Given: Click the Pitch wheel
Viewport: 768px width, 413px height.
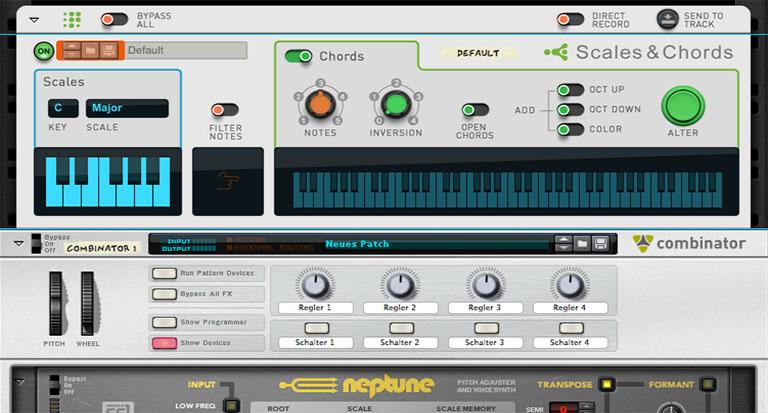Looking at the screenshot, I should pyautogui.click(x=55, y=304).
